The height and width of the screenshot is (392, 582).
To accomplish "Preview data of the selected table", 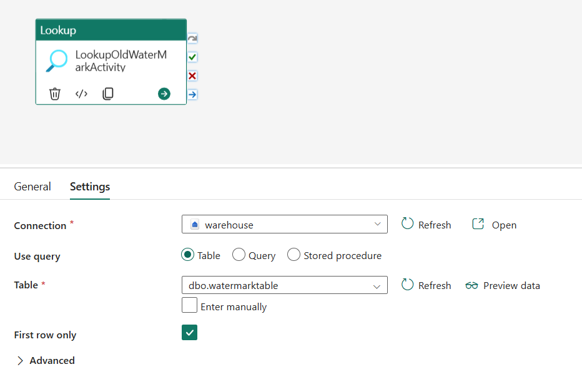I will click(x=503, y=285).
